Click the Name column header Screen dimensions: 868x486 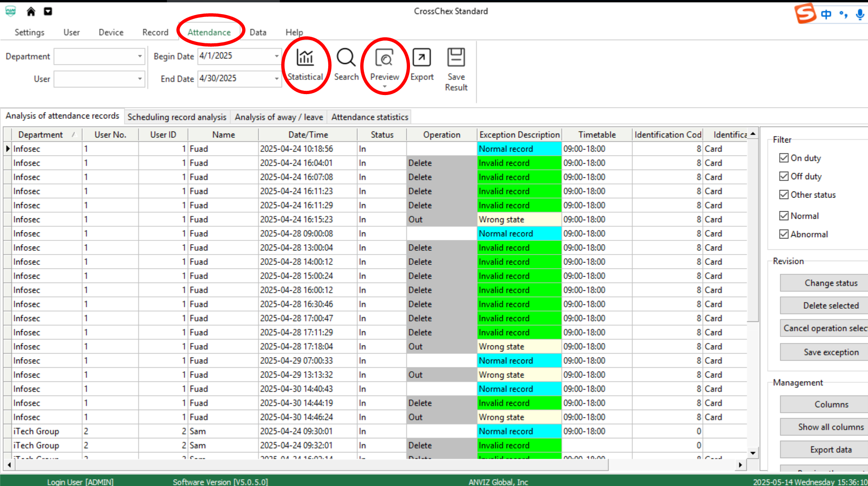223,135
